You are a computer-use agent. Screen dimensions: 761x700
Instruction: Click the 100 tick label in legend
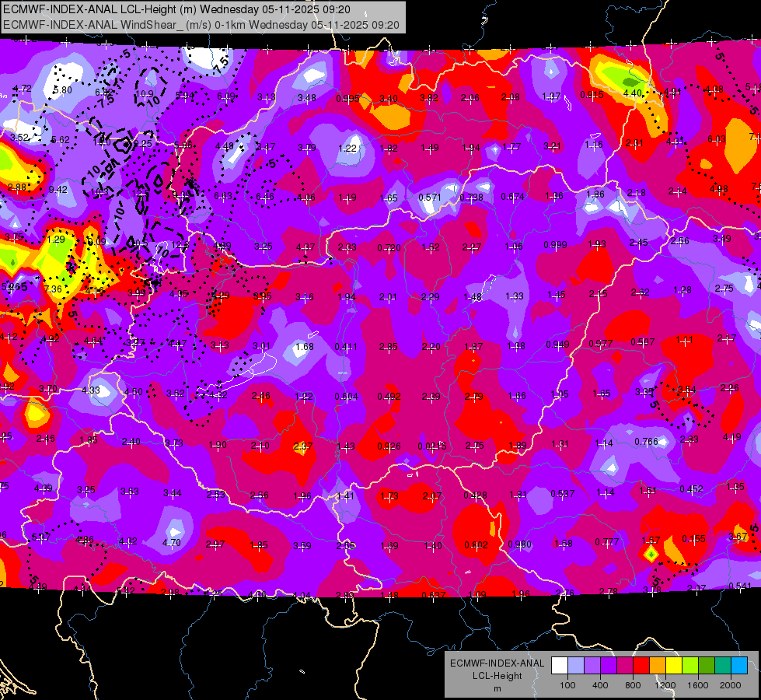(x=568, y=685)
